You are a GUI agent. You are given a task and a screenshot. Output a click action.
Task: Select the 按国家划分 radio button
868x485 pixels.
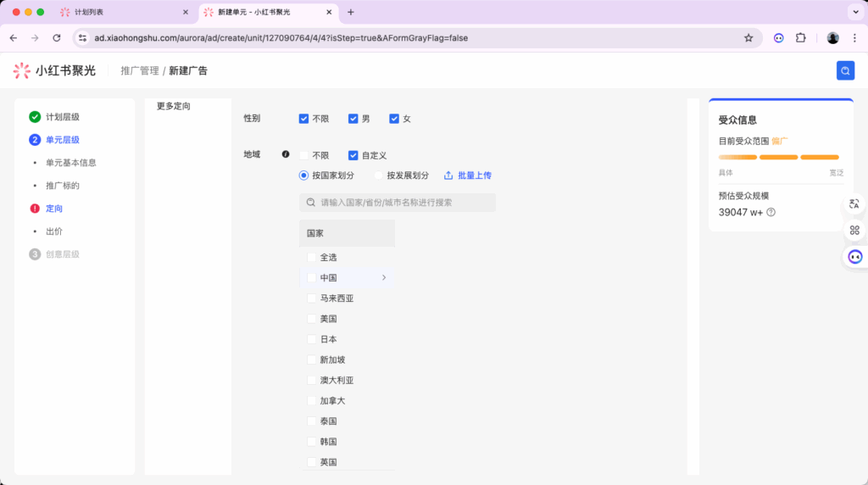click(303, 175)
